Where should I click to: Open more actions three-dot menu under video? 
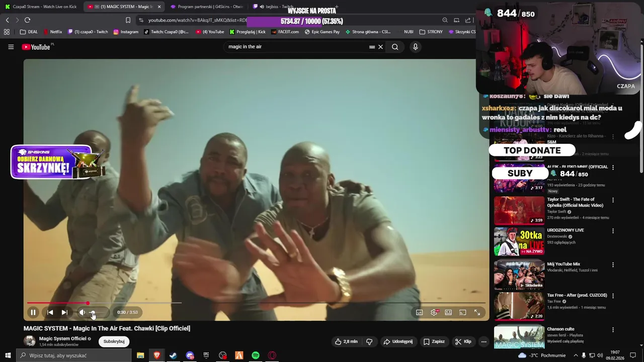[484, 341]
